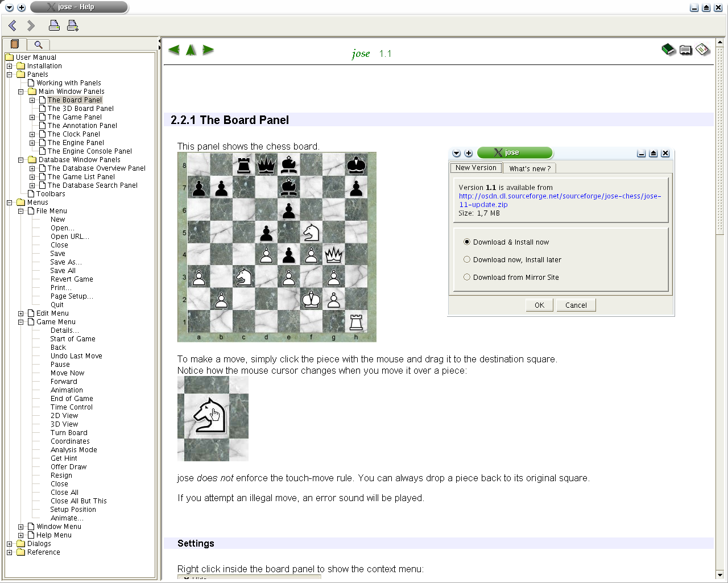The width and height of the screenshot is (728, 583).
Task: Select Download & Install now radio option
Action: pyautogui.click(x=467, y=242)
